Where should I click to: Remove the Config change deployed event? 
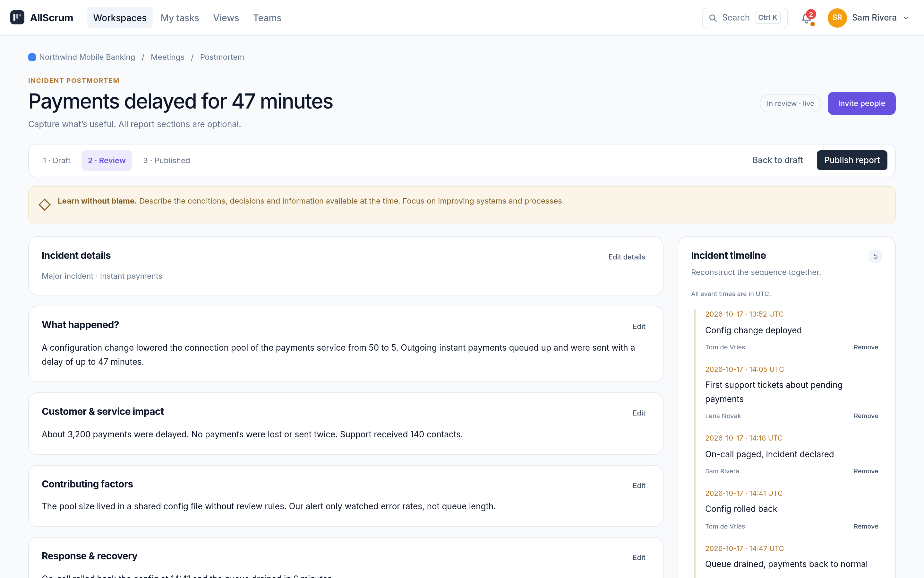tap(866, 347)
